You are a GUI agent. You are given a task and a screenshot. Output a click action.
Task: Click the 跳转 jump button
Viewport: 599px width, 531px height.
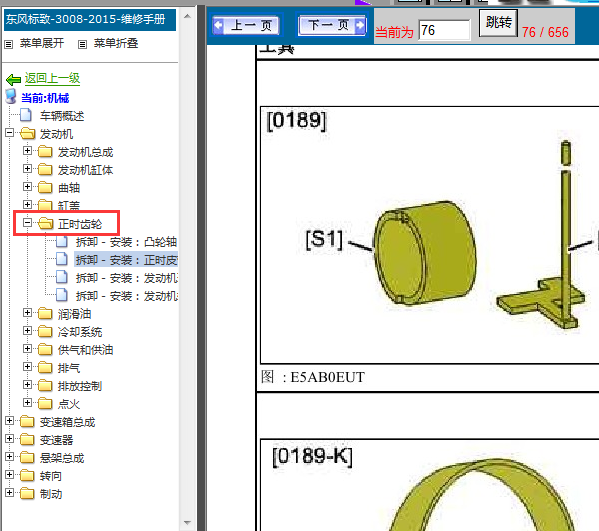coord(499,23)
